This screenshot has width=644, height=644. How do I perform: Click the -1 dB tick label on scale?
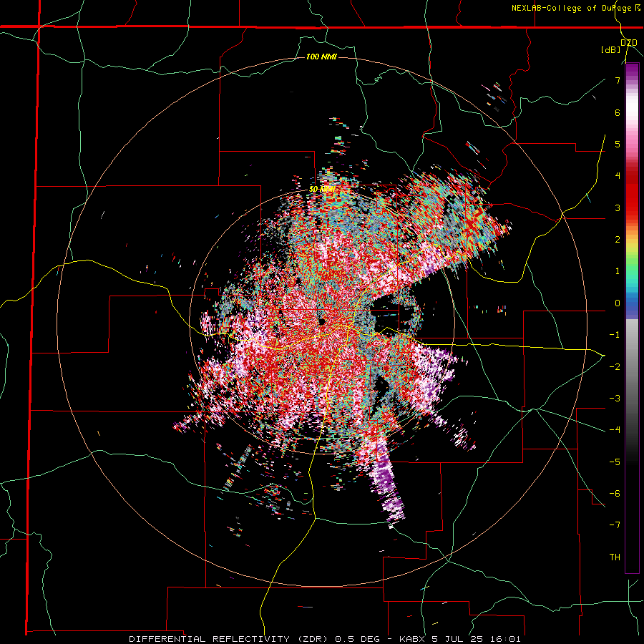[615, 335]
